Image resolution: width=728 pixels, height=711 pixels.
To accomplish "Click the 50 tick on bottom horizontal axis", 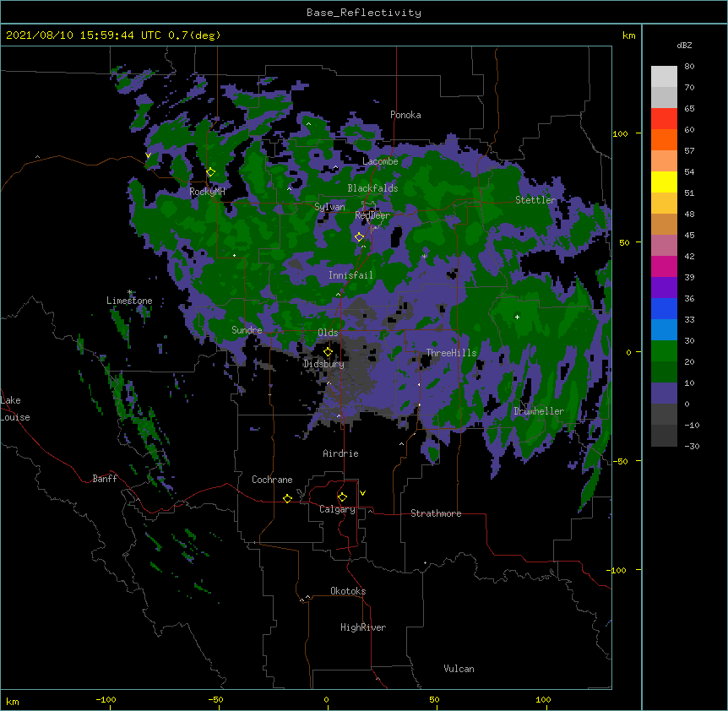I will [x=434, y=700].
